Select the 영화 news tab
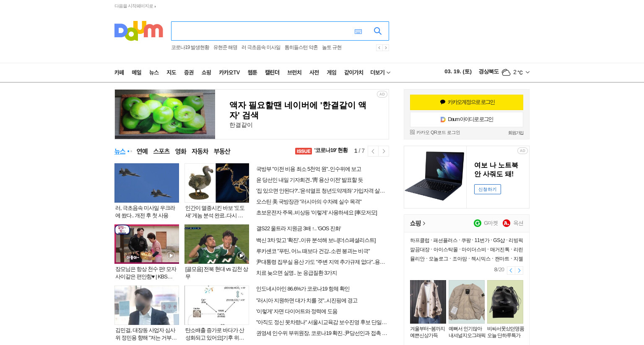The width and height of the screenshot is (644, 345). tap(181, 151)
